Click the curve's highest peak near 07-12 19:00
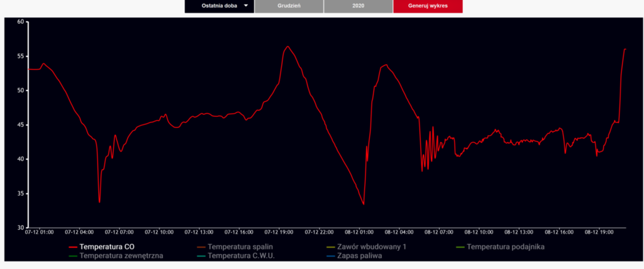The height and width of the screenshot is (269, 644). point(287,47)
